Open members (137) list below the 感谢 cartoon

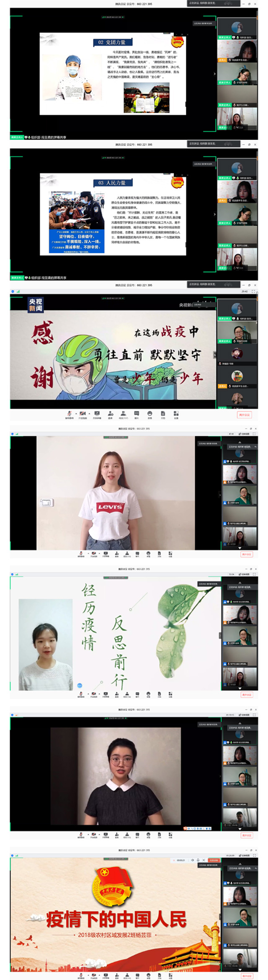[124, 414]
